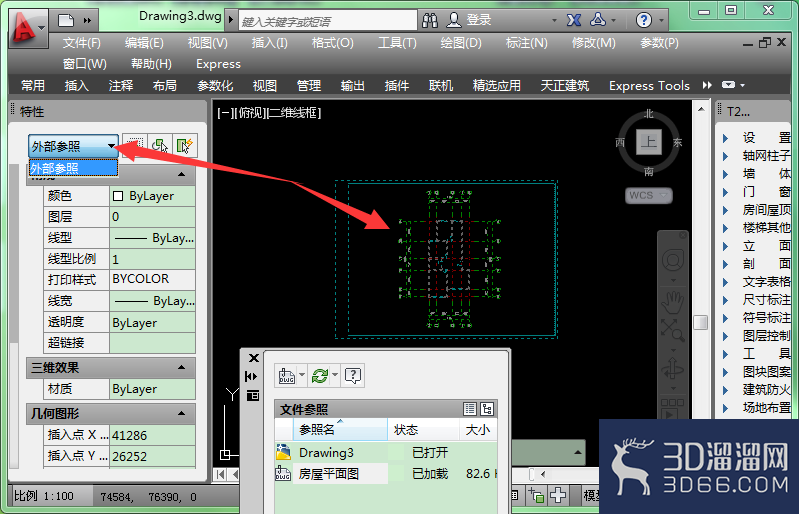Open the 格式(O) menu
This screenshot has width=799, height=514.
pyautogui.click(x=332, y=43)
